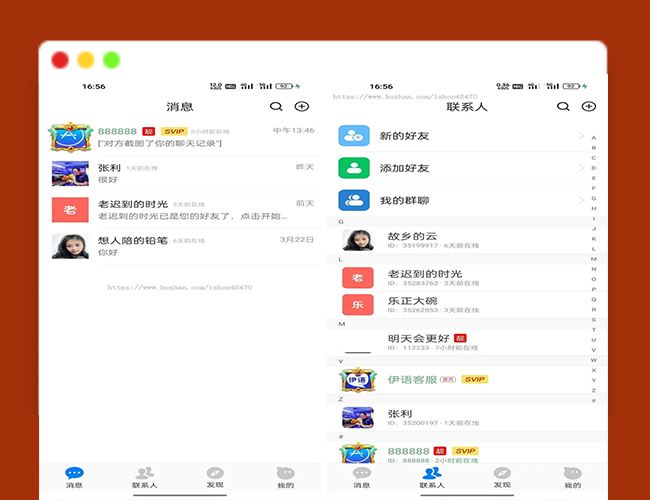
Task: Tap plus icon on 联系人 screen header
Action: [588, 106]
